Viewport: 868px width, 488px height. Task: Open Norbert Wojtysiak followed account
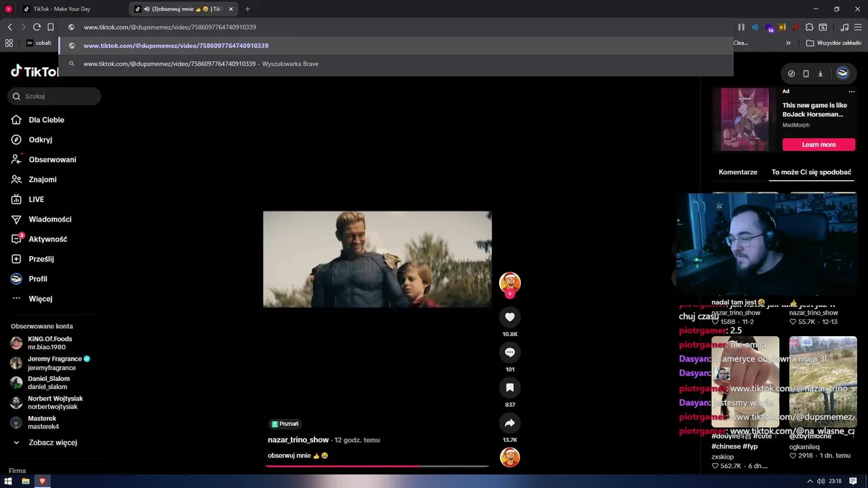coord(55,403)
